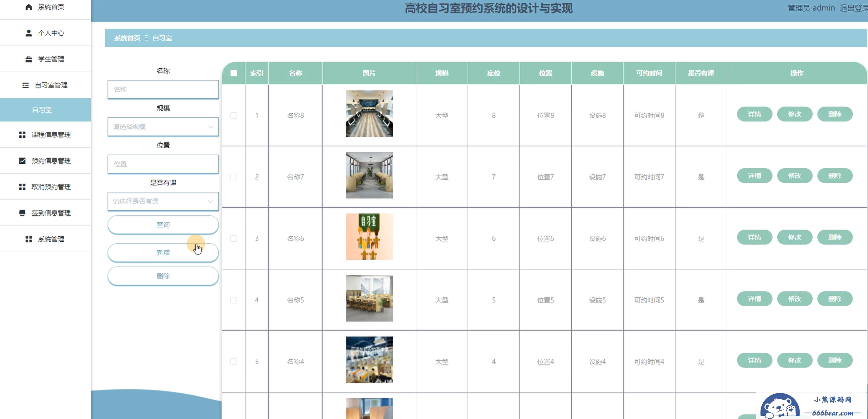Click 系统首页 in the breadcrumb
Image resolution: width=868 pixels, height=419 pixels.
pos(127,38)
